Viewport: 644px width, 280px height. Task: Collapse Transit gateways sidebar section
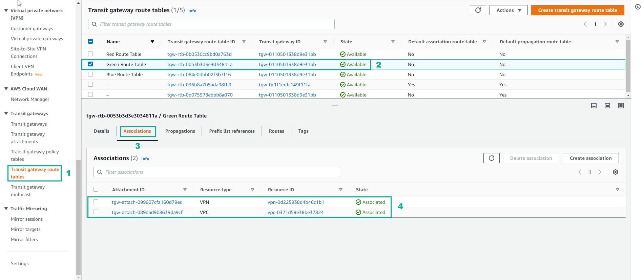coord(6,113)
